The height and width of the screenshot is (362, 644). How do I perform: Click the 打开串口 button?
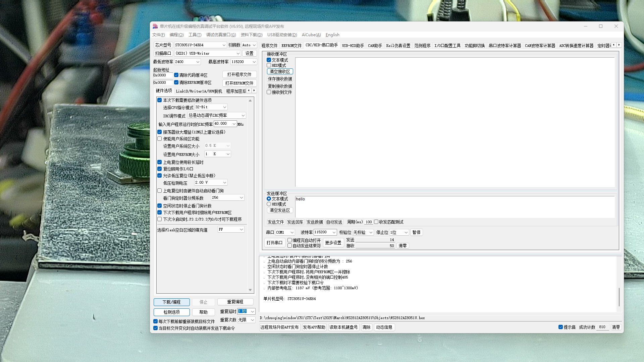[x=274, y=243]
